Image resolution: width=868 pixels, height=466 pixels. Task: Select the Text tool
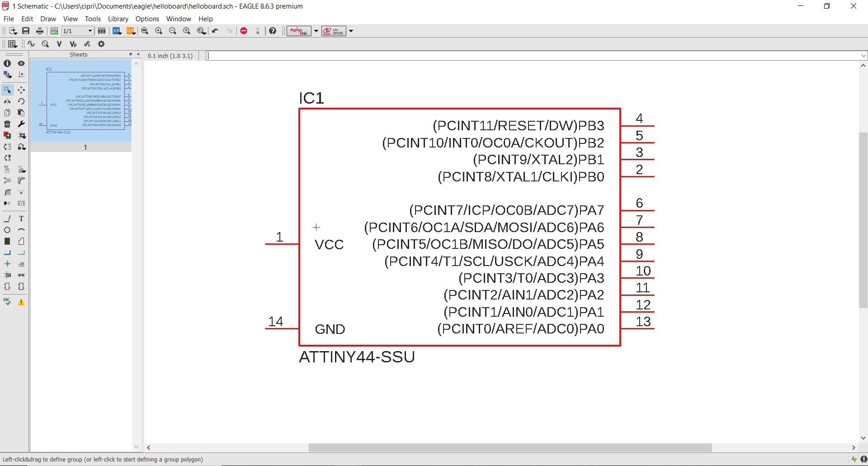21,219
